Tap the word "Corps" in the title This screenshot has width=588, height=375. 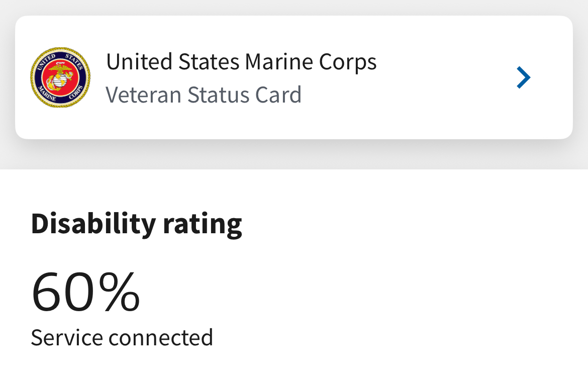[x=348, y=61]
